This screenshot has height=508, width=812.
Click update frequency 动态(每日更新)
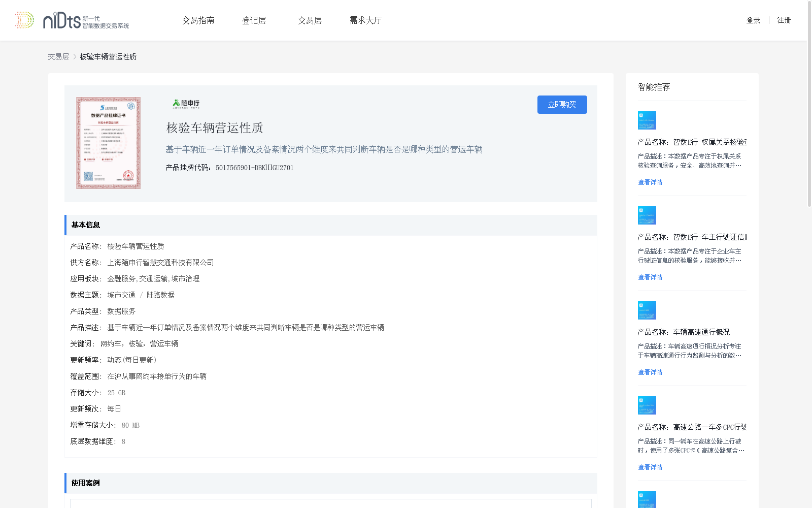131,360
